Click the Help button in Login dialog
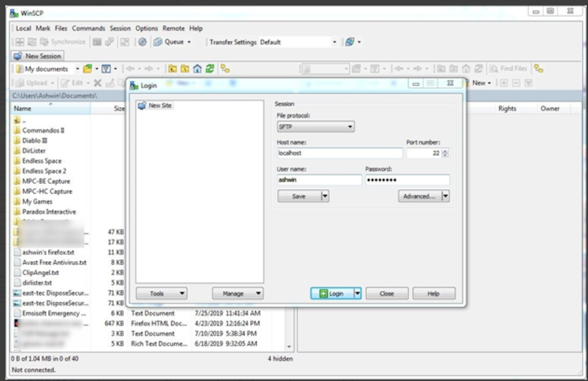 434,293
